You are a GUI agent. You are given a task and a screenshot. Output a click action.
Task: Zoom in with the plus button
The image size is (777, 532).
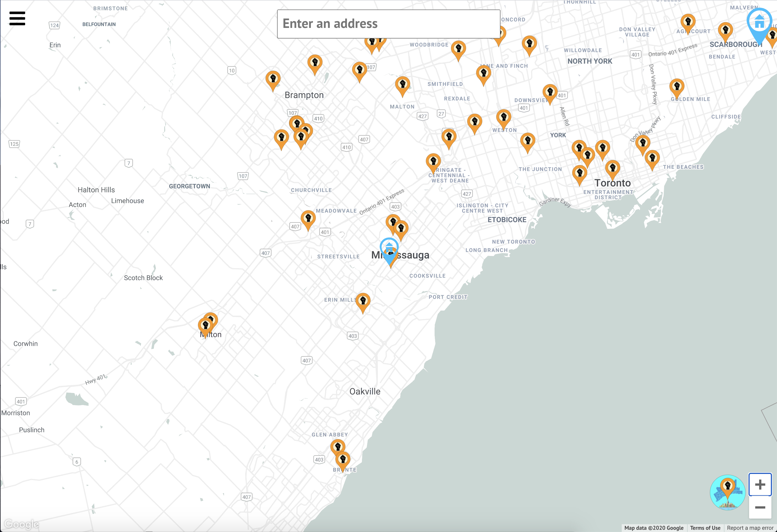(x=760, y=484)
